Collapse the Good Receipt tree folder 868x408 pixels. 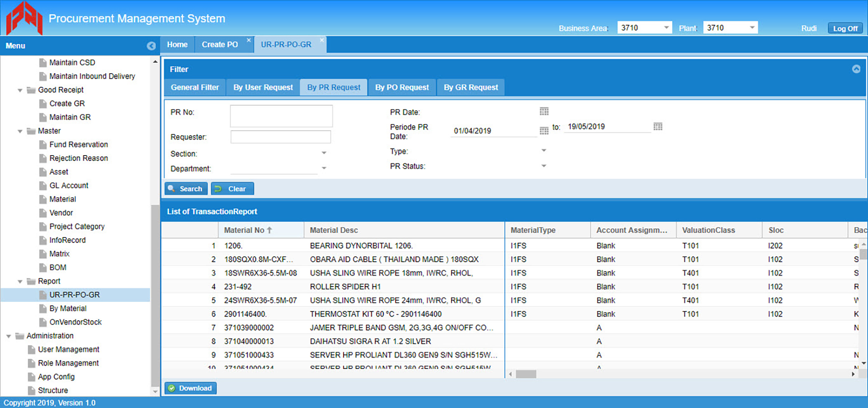click(20, 90)
